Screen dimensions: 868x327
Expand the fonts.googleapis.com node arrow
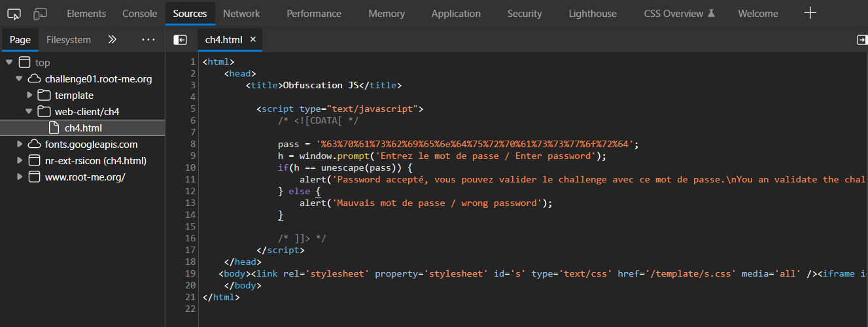[19, 145]
